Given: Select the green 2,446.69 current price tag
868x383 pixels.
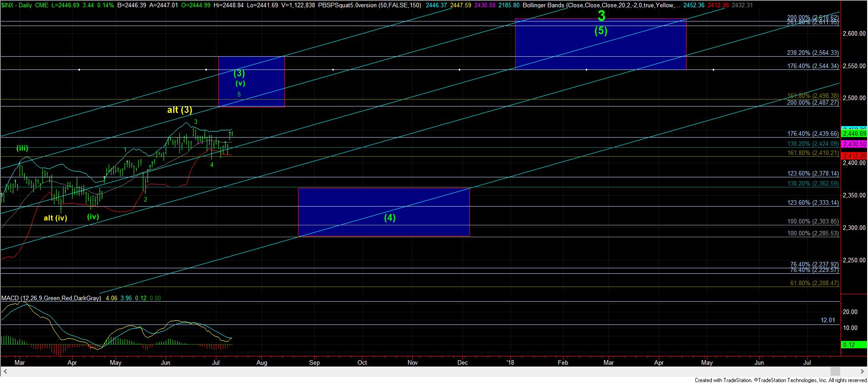Looking at the screenshot, I should [x=853, y=134].
